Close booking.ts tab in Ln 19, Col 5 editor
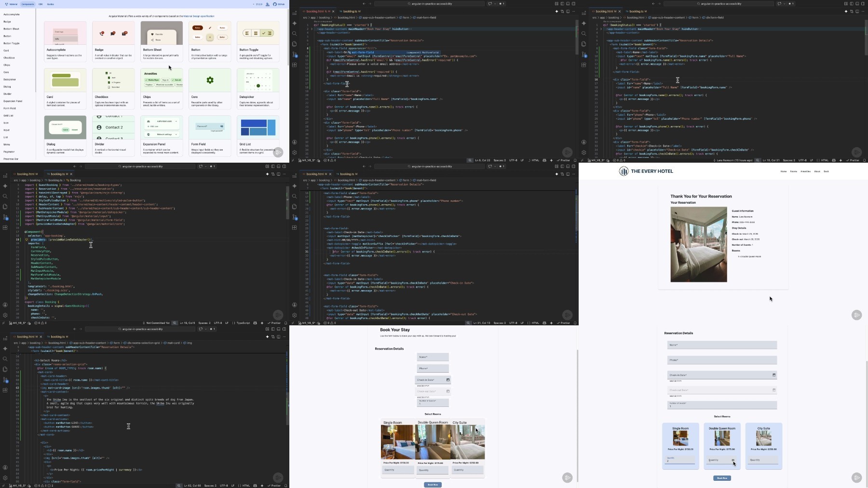 click(x=71, y=174)
